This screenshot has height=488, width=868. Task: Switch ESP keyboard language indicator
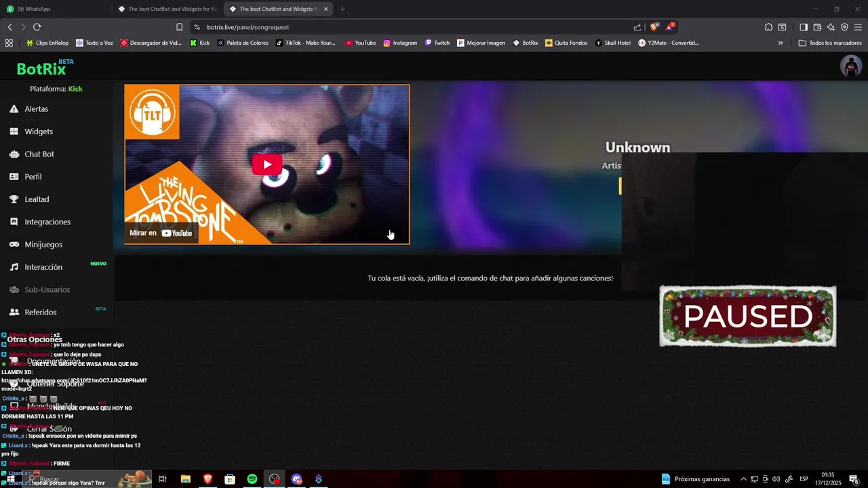pyautogui.click(x=804, y=479)
